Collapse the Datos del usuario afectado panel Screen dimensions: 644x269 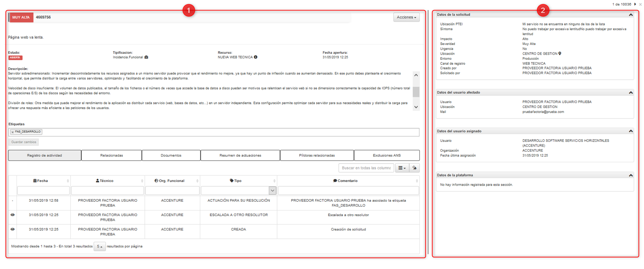click(x=630, y=92)
